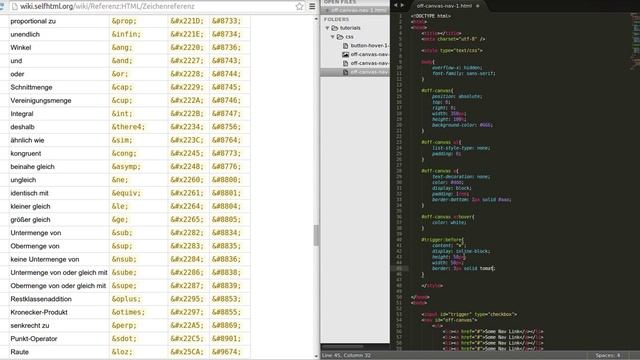This screenshot has width=640, height=360.
Task: Click the '&ang;' entity cell
Action: 122,48
